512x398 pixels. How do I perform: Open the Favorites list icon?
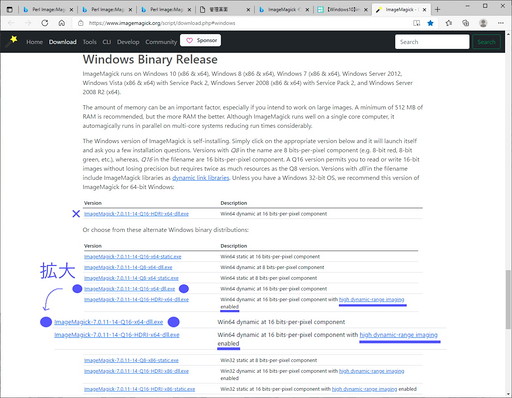tap(449, 23)
